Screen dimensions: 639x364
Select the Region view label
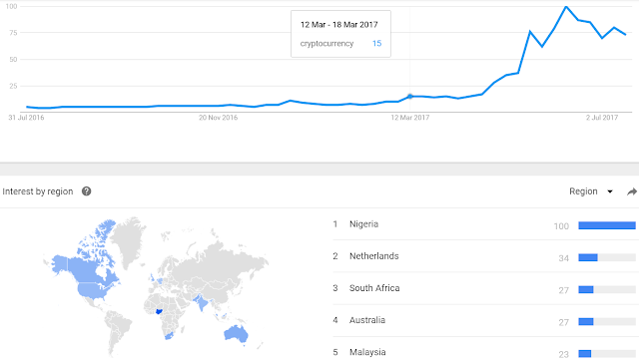(x=583, y=191)
